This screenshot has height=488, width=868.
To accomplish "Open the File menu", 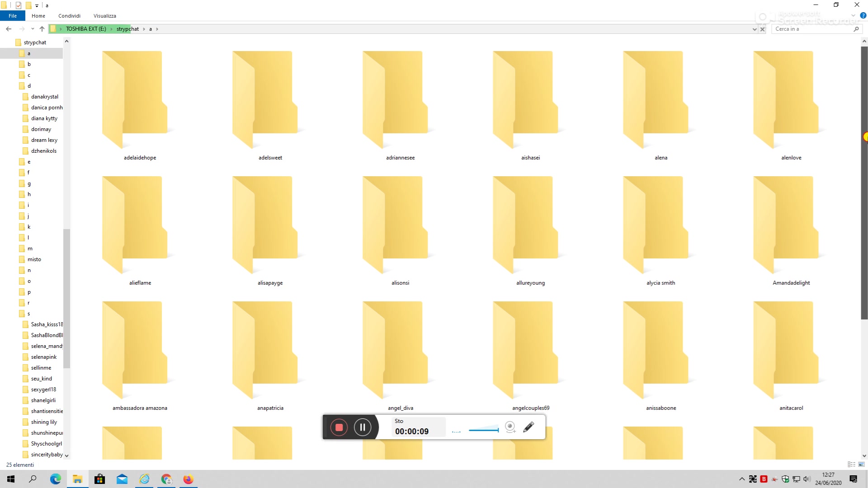I will click(13, 16).
